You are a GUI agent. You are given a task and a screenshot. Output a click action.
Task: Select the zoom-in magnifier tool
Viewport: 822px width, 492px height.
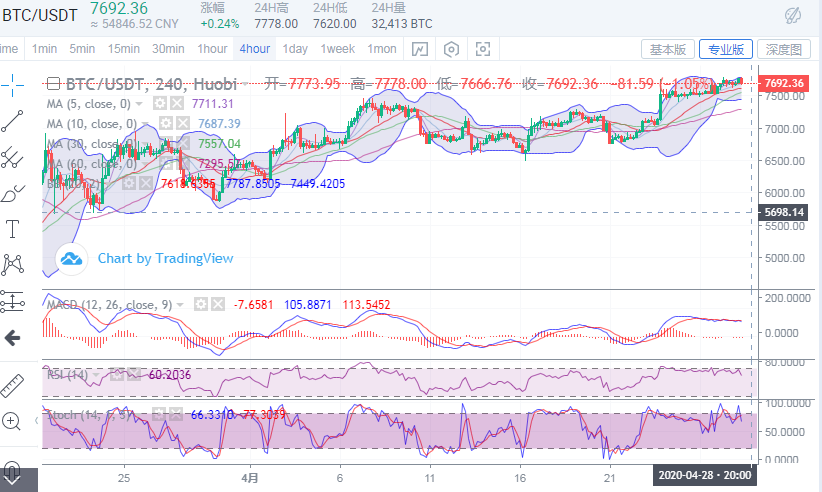tap(12, 421)
